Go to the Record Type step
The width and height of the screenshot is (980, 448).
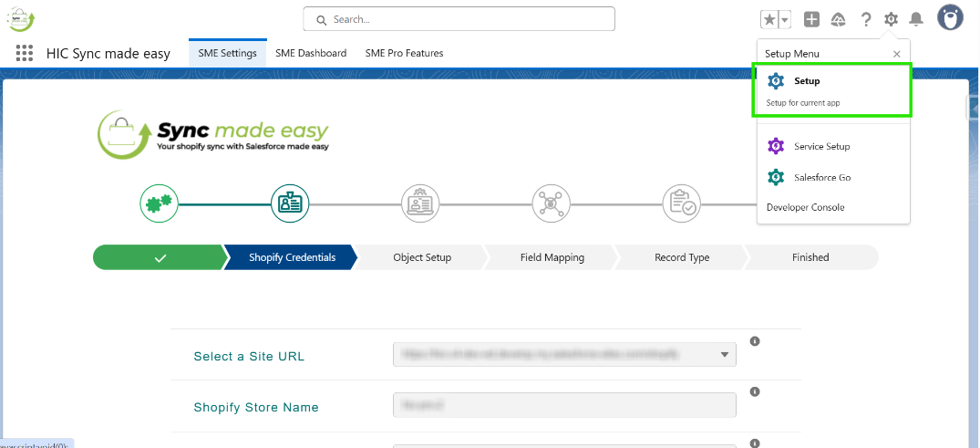(682, 257)
